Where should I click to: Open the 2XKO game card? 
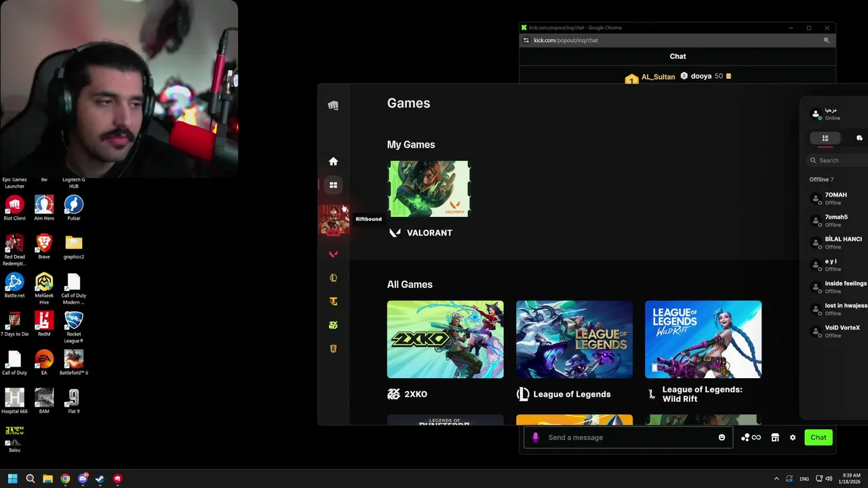(446, 340)
